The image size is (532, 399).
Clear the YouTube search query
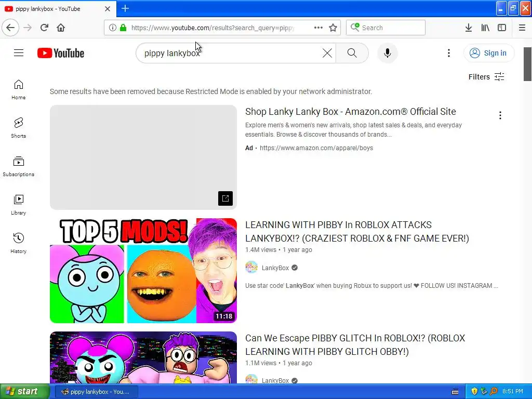pyautogui.click(x=327, y=53)
